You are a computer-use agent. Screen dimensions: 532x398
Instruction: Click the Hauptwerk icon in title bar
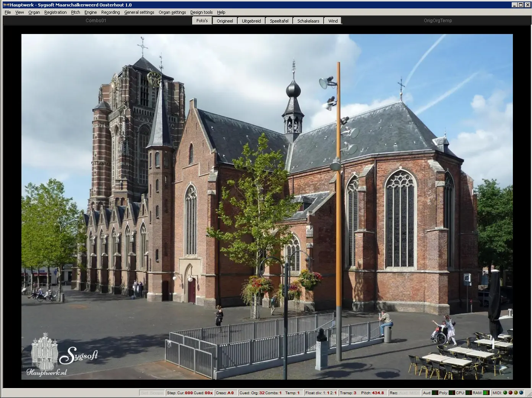pos(6,5)
